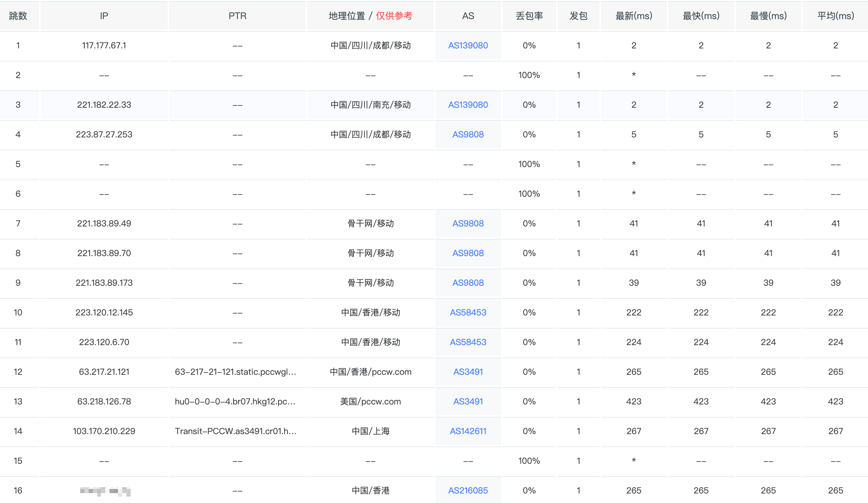
Task: Click the 平均(ms) column header
Action: tap(836, 16)
